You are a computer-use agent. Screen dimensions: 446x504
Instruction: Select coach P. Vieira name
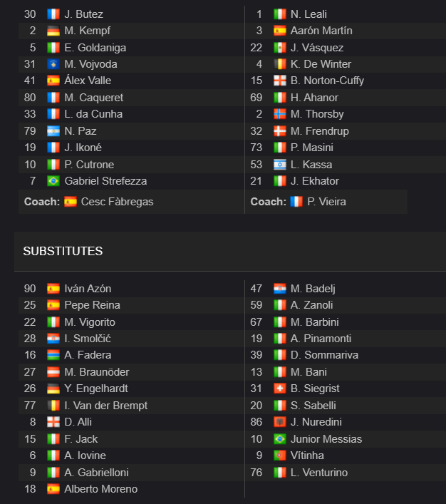pos(326,202)
